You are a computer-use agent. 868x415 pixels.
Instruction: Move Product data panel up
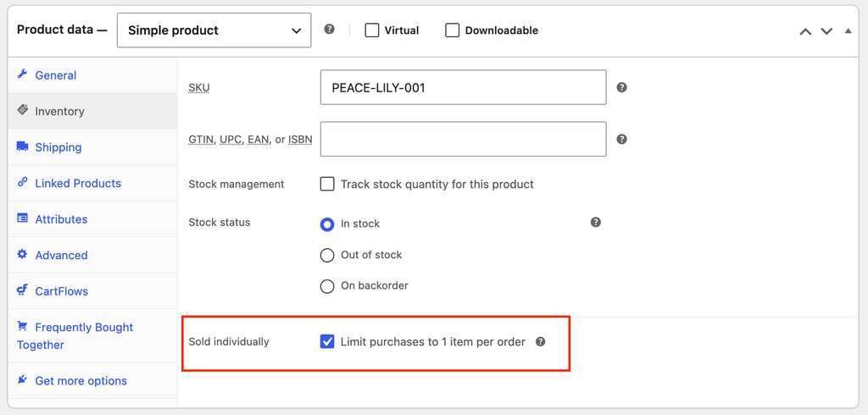(x=805, y=31)
